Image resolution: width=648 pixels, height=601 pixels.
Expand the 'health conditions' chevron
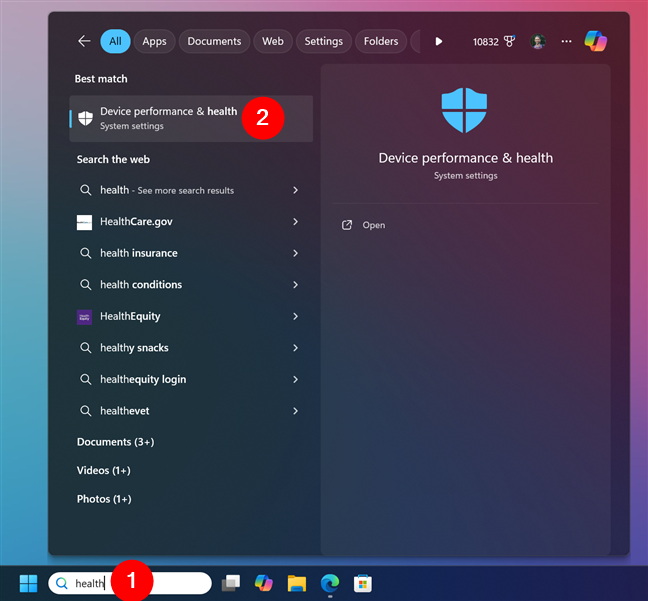coord(295,285)
